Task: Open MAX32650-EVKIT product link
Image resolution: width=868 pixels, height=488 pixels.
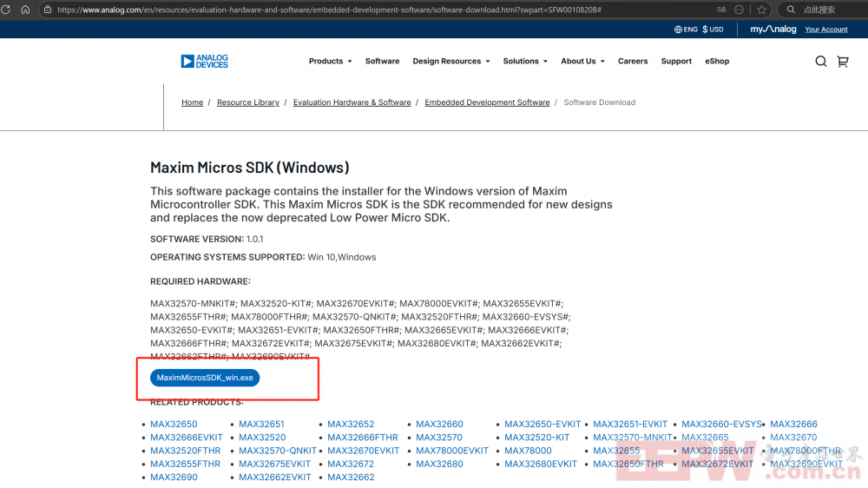Action: pos(542,425)
